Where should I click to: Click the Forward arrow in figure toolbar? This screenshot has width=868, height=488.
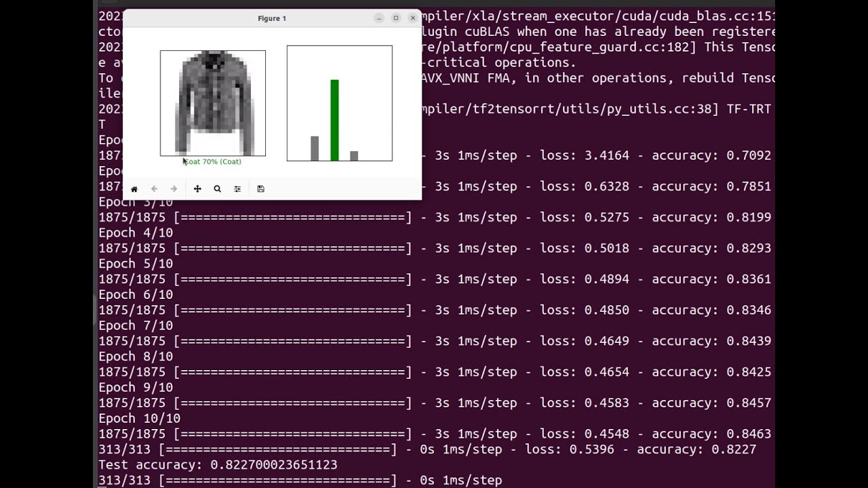pos(174,189)
